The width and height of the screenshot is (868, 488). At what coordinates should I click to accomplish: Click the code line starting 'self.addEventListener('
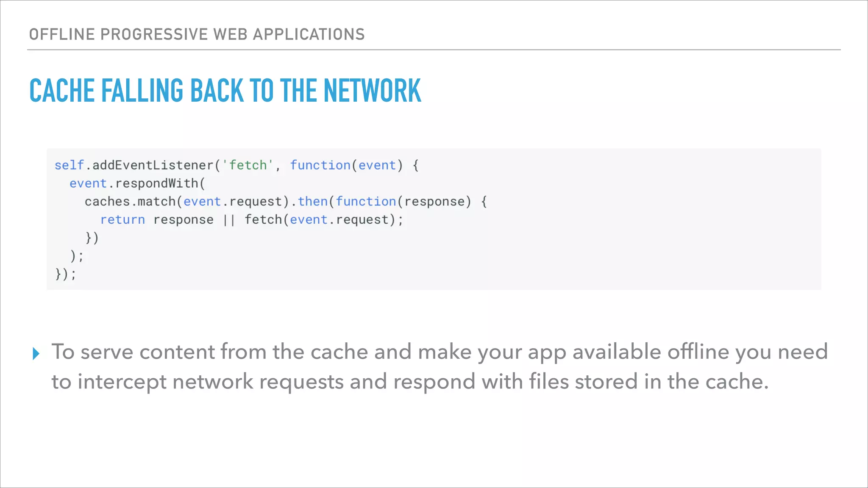pyautogui.click(x=237, y=165)
